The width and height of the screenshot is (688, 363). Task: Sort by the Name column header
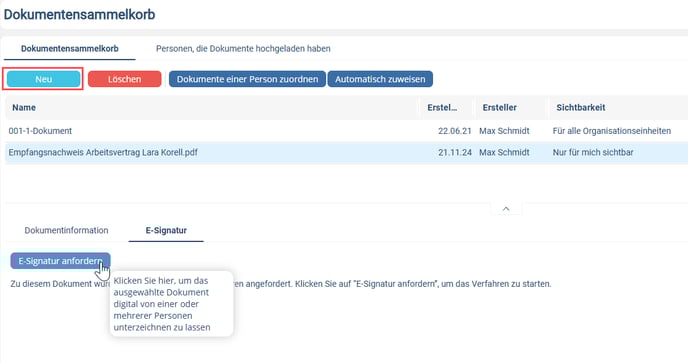coord(24,108)
